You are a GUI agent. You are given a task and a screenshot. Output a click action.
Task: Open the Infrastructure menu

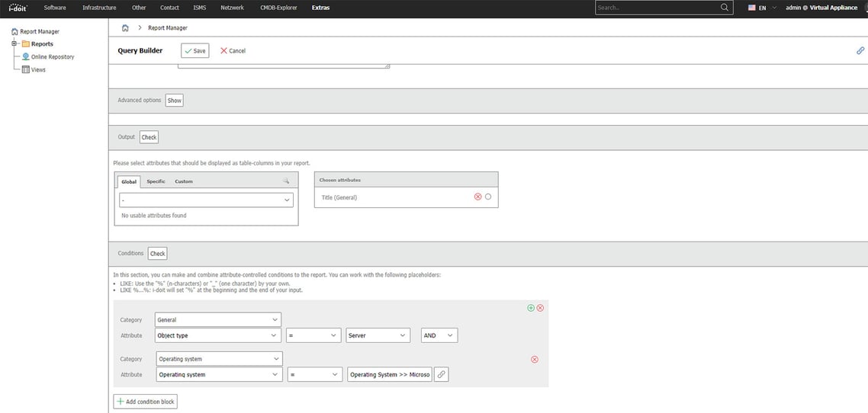point(99,8)
